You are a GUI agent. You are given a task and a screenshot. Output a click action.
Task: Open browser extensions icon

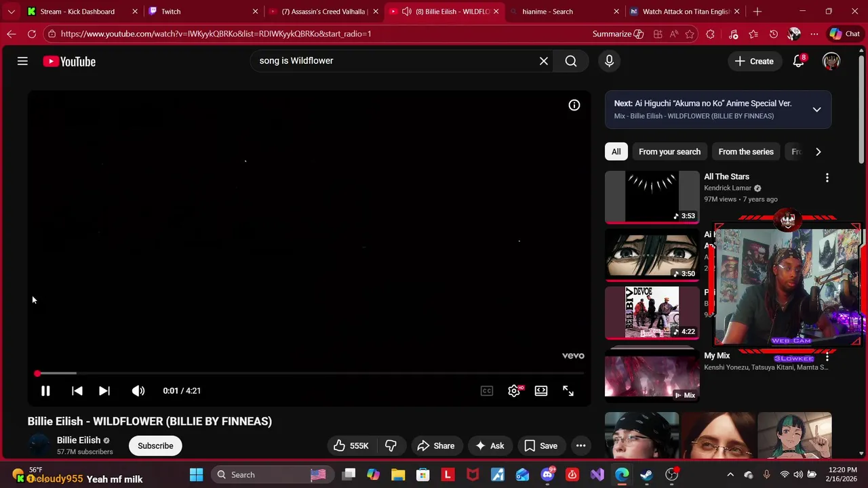710,34
